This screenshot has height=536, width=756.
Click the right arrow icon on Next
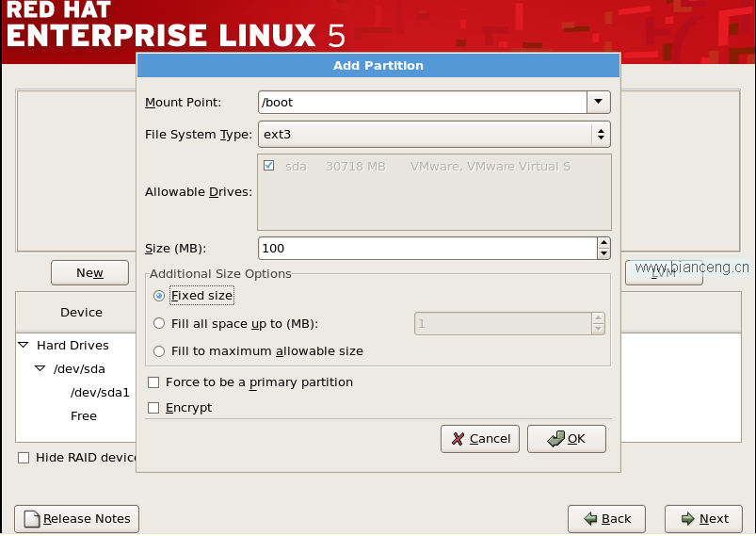click(687, 519)
